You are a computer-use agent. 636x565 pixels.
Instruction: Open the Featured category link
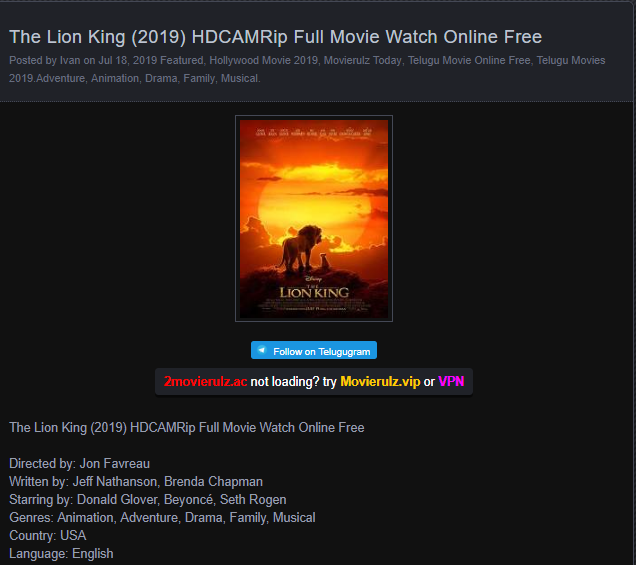(182, 60)
